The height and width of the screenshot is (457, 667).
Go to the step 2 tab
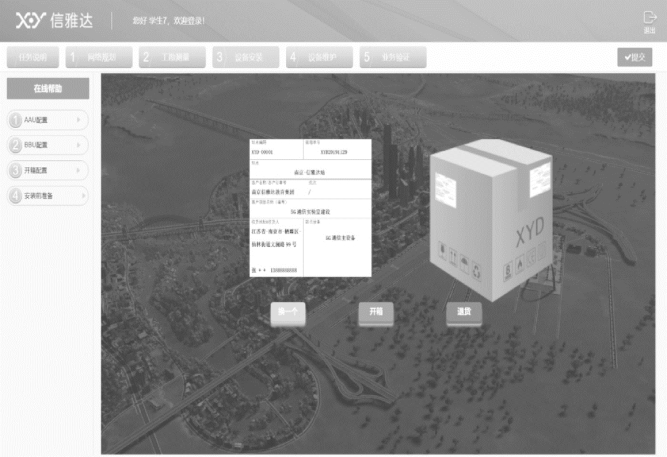click(x=172, y=57)
